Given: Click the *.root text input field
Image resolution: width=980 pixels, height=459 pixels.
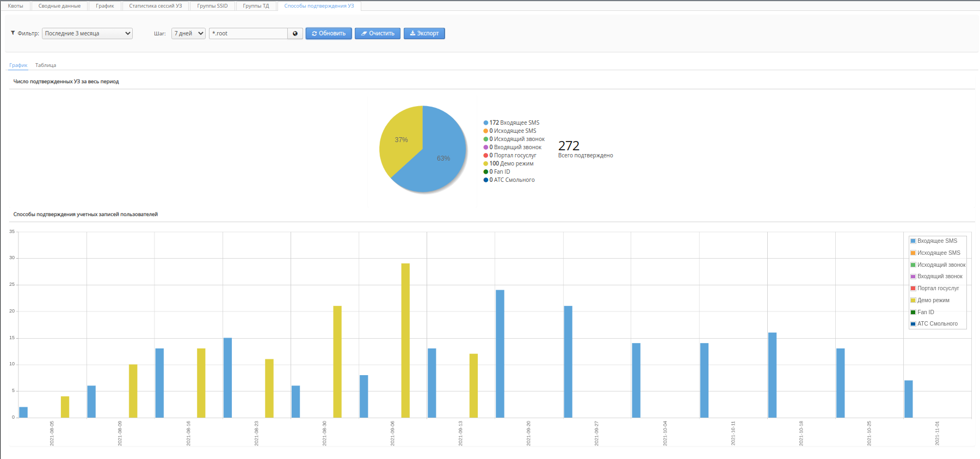Looking at the screenshot, I should tap(248, 34).
